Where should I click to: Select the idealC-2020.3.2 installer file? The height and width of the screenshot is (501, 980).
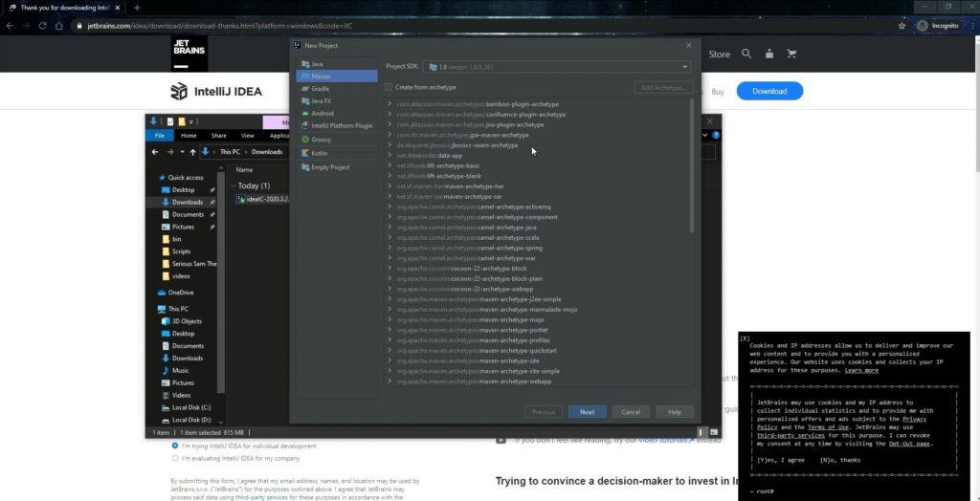(x=262, y=199)
